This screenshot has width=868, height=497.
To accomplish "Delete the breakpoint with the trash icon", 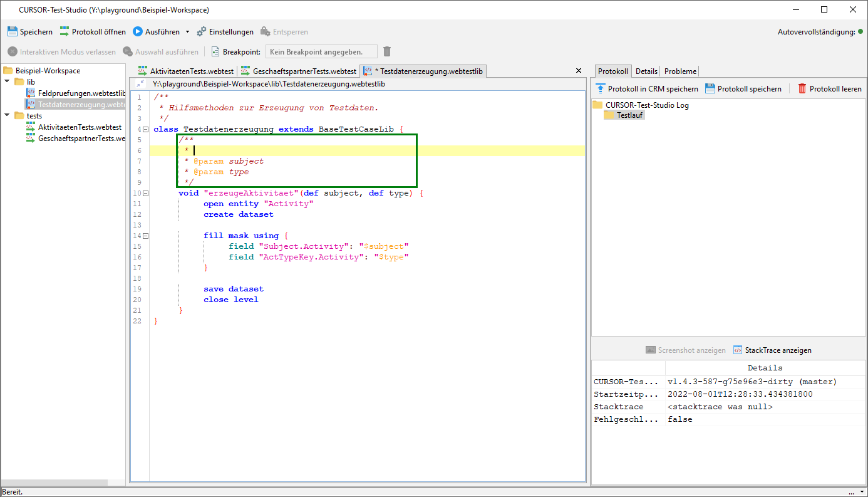I will pyautogui.click(x=387, y=52).
